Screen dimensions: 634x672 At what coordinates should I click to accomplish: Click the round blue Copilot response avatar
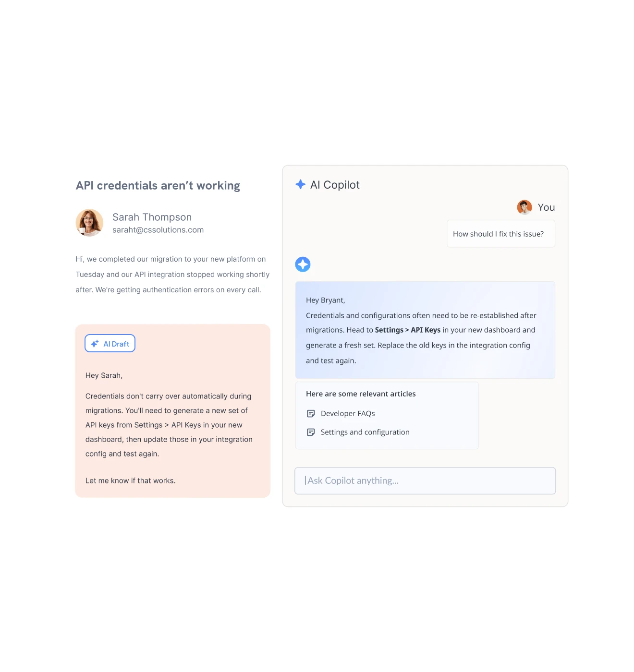[303, 264]
